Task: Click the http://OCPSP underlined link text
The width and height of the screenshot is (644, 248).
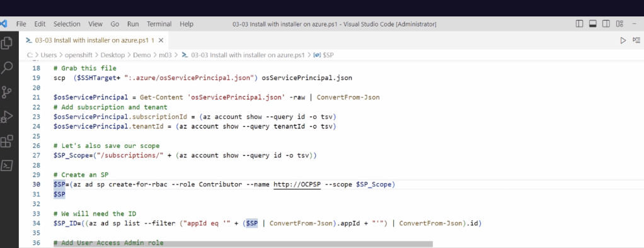Action: (x=297, y=184)
